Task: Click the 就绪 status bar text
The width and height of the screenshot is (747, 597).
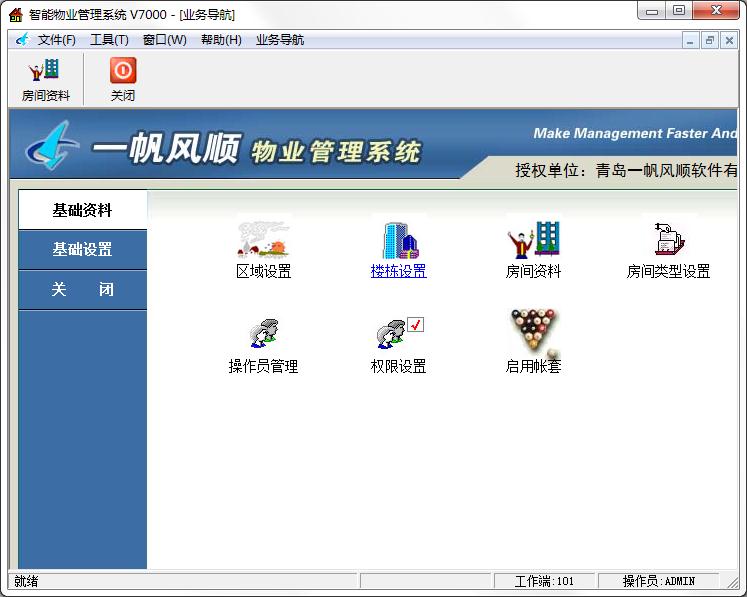Action: pos(26,581)
